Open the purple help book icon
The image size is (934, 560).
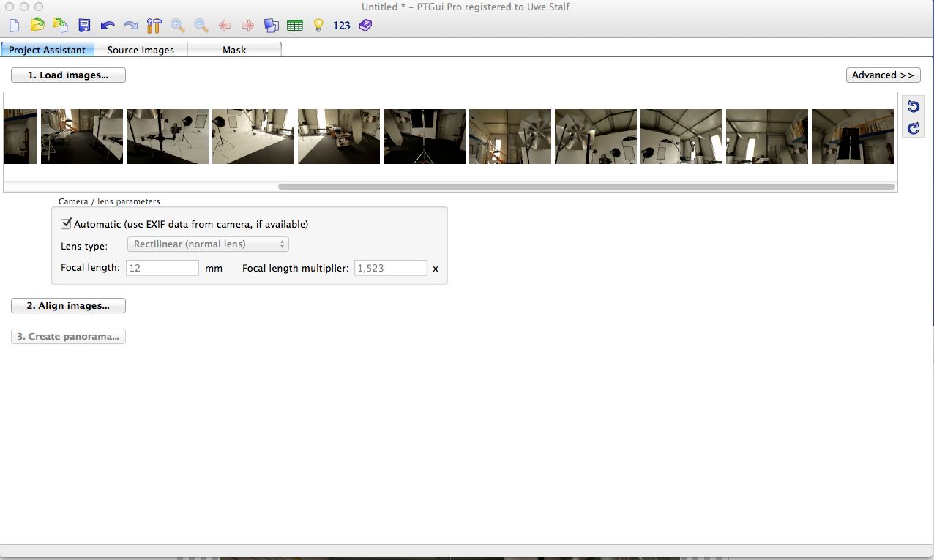365,26
